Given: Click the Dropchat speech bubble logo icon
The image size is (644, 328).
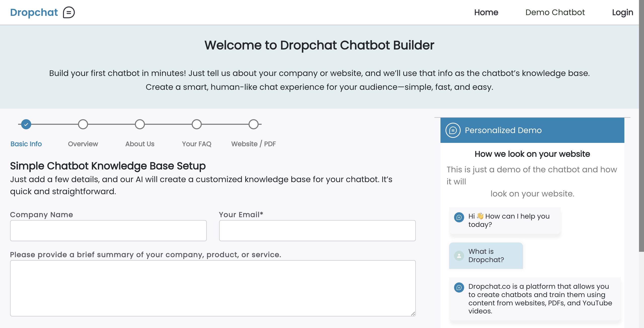Looking at the screenshot, I should (x=69, y=12).
